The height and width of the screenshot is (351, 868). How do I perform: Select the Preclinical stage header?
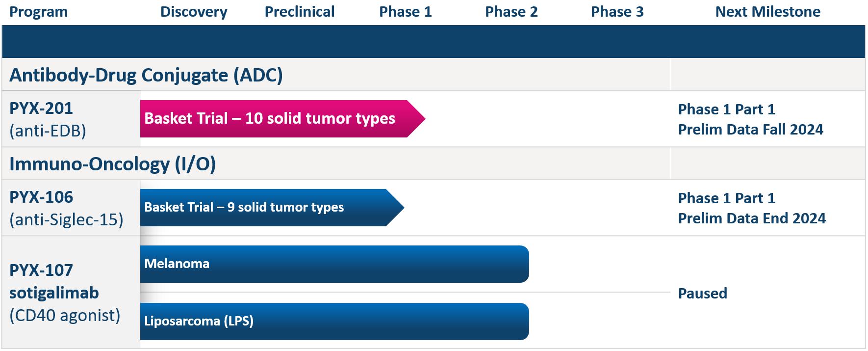[x=300, y=12]
